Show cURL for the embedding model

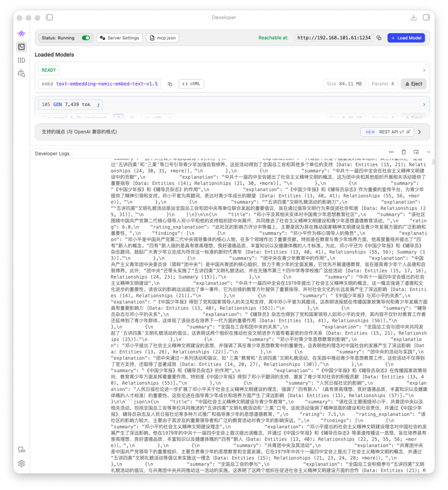(191, 84)
